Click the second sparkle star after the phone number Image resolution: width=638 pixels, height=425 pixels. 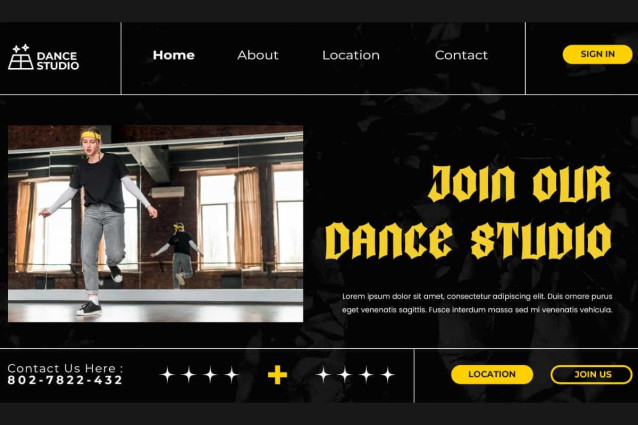(189, 375)
